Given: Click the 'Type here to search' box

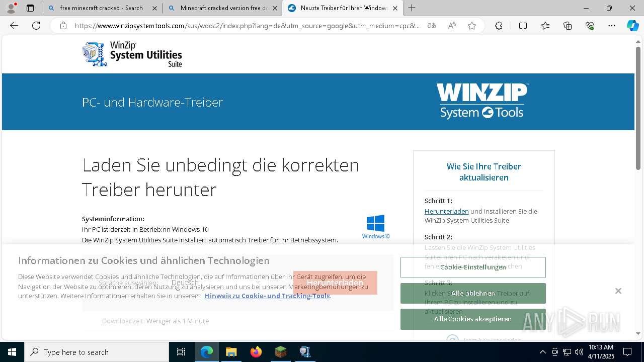Looking at the screenshot, I should [x=97, y=352].
